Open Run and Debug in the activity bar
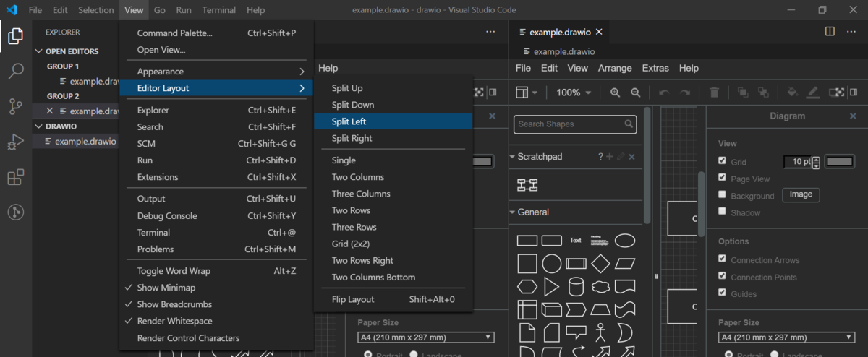This screenshot has height=357, width=868. (15, 142)
